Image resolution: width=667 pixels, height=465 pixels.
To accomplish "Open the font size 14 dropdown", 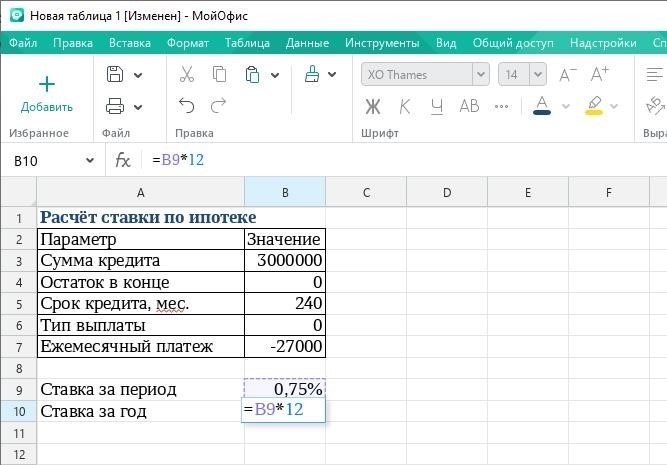I will click(538, 74).
